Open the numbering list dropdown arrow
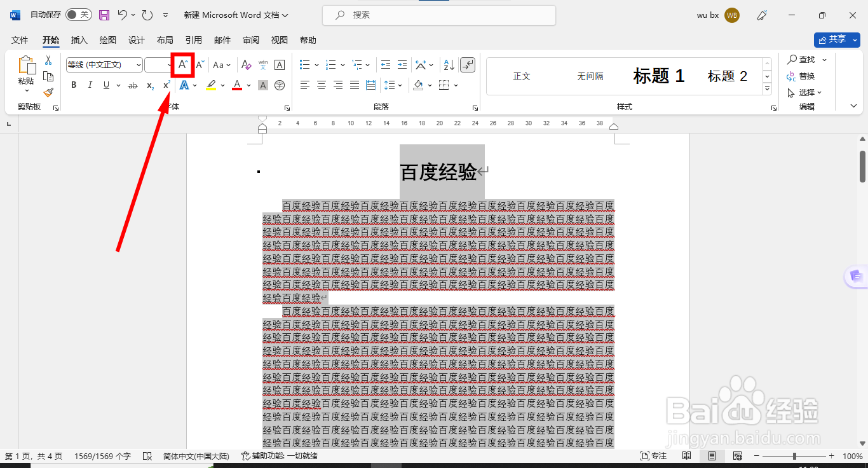868x468 pixels. click(342, 65)
